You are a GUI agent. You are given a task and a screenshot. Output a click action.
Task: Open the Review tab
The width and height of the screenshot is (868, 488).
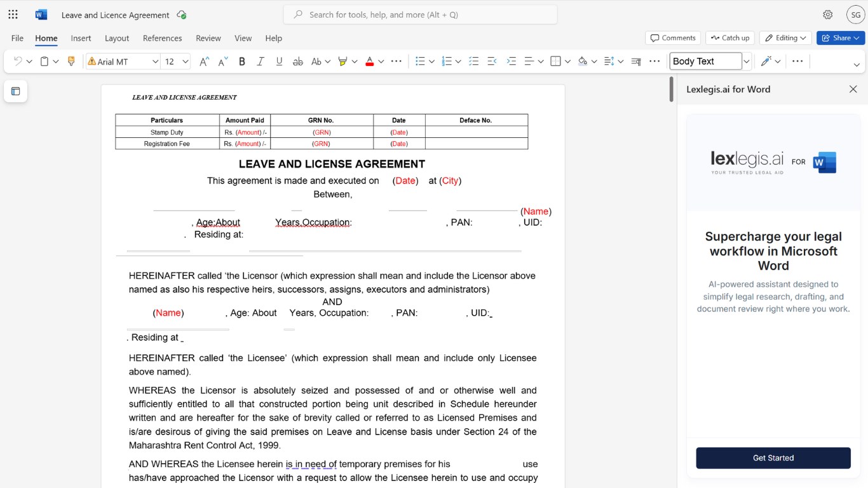click(208, 38)
